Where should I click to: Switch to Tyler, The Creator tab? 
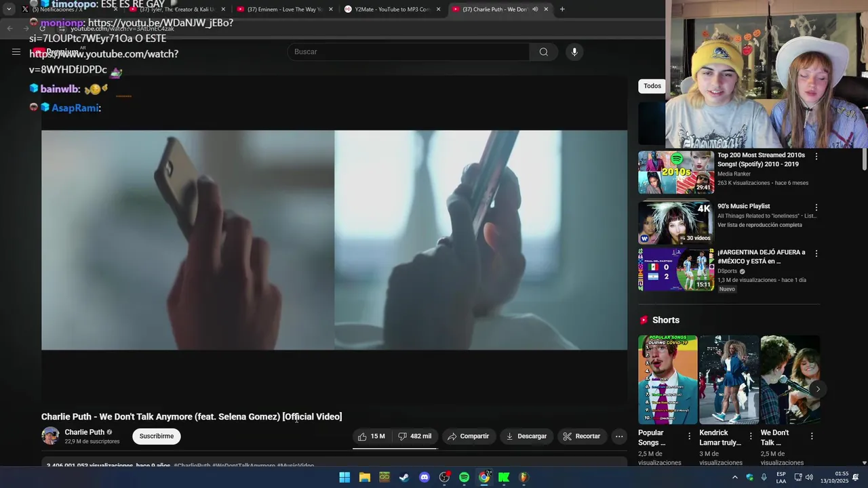(x=178, y=9)
